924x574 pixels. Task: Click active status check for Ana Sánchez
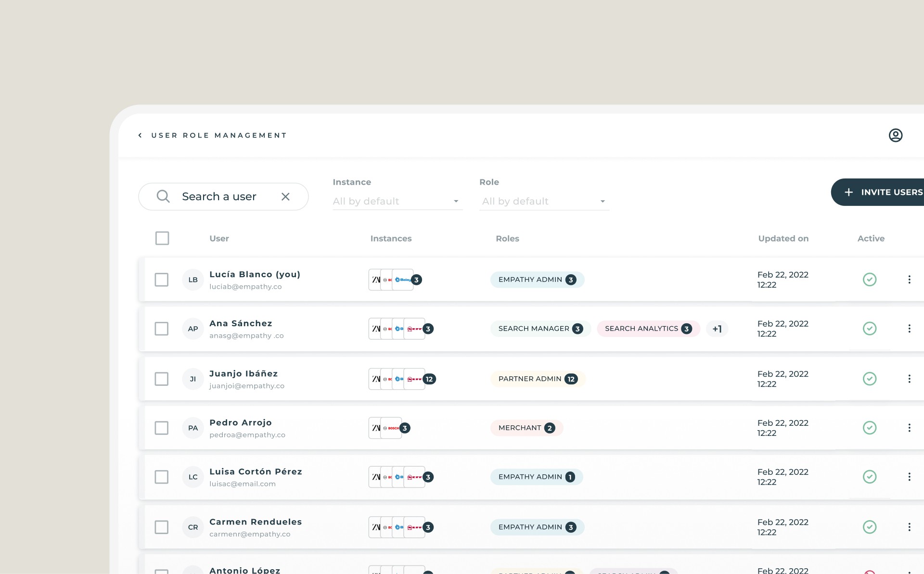tap(869, 329)
